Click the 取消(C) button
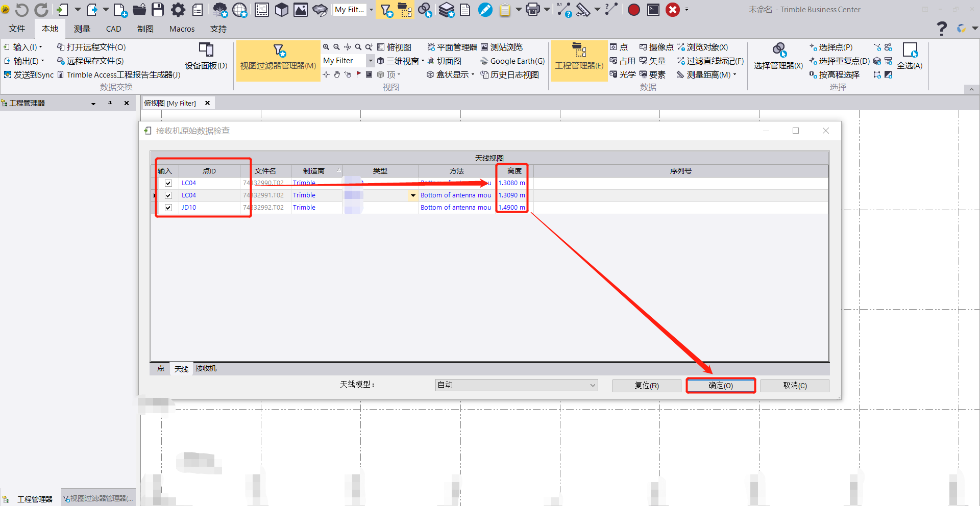This screenshot has width=980, height=506. [795, 386]
